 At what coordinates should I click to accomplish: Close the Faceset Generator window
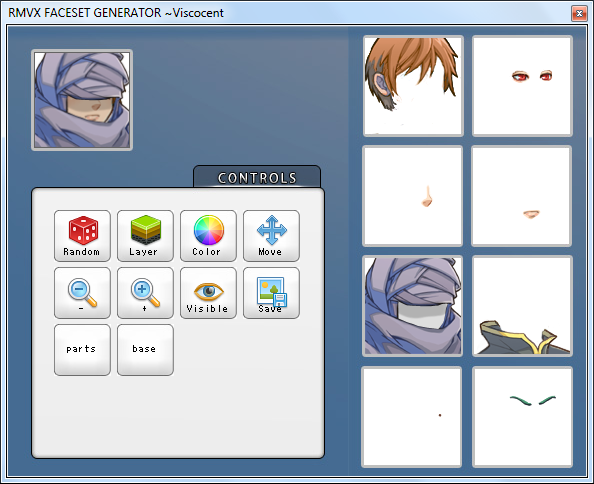pos(579,14)
